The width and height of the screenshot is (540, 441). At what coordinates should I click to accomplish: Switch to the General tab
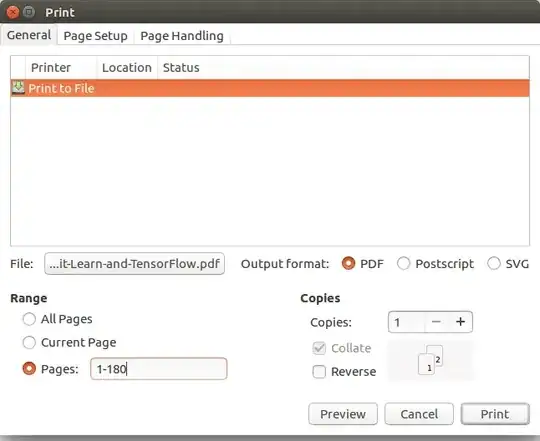point(29,35)
